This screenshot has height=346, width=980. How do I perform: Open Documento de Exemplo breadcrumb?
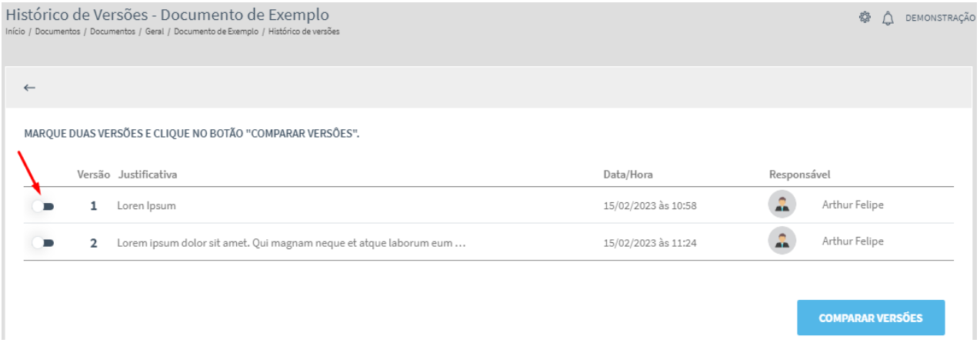(216, 32)
